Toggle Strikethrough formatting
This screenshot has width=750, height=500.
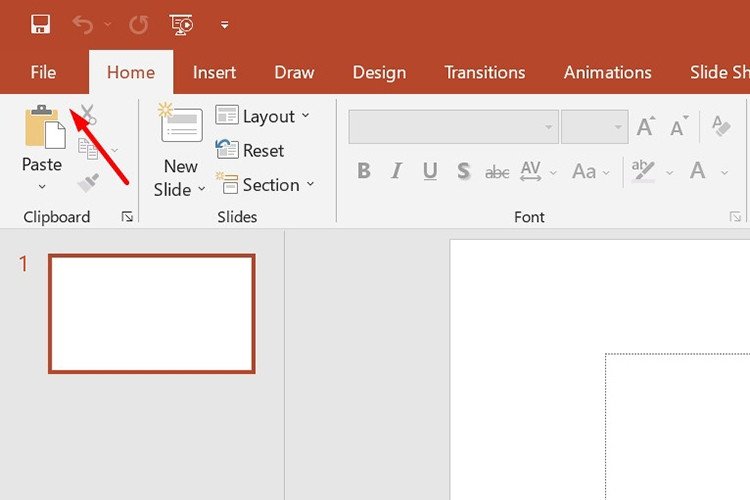(497, 172)
